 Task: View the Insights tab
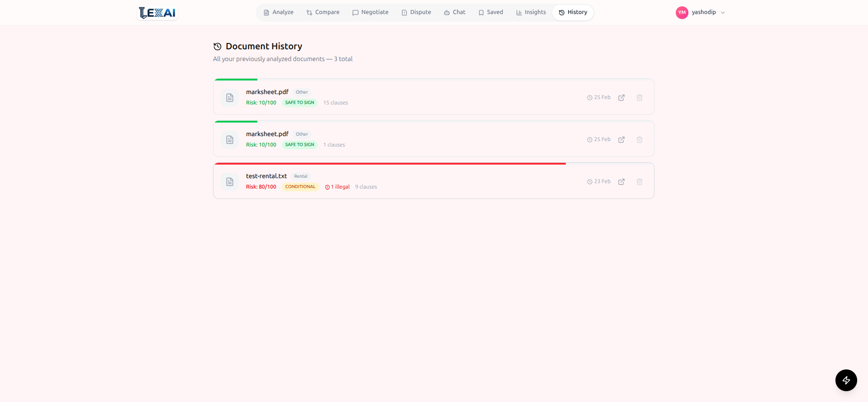(531, 12)
